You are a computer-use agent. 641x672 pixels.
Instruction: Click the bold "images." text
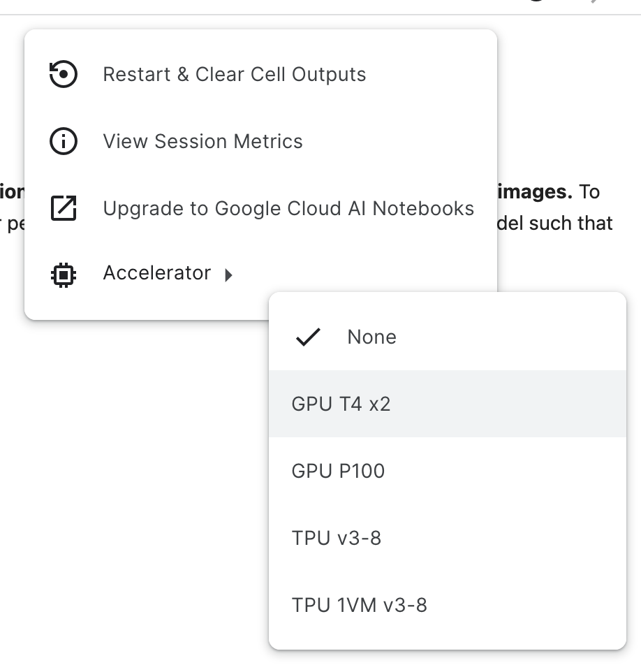coord(535,191)
